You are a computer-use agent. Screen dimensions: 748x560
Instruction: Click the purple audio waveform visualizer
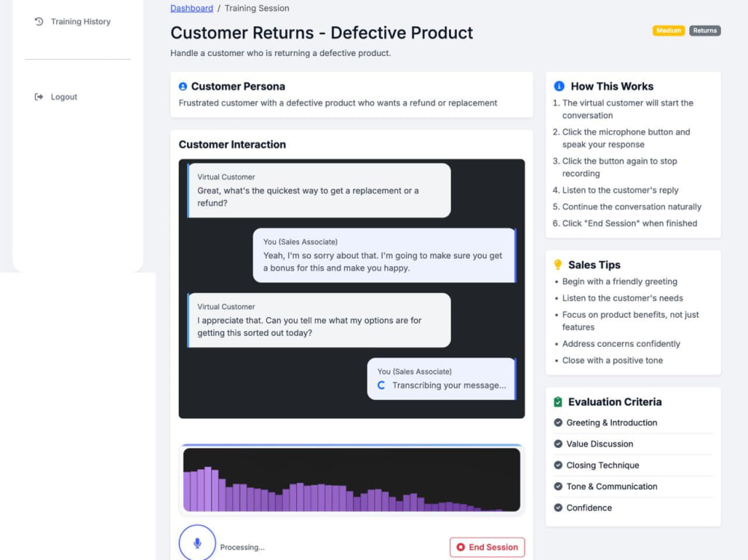[x=352, y=480]
